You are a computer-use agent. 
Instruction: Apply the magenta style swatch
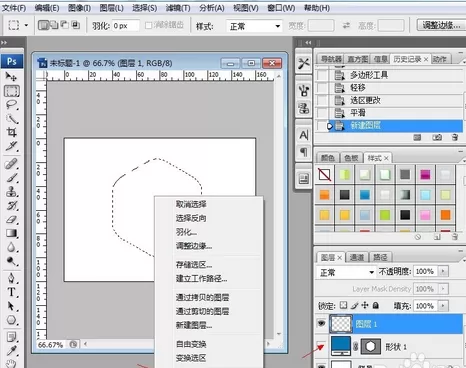pyautogui.click(x=425, y=174)
